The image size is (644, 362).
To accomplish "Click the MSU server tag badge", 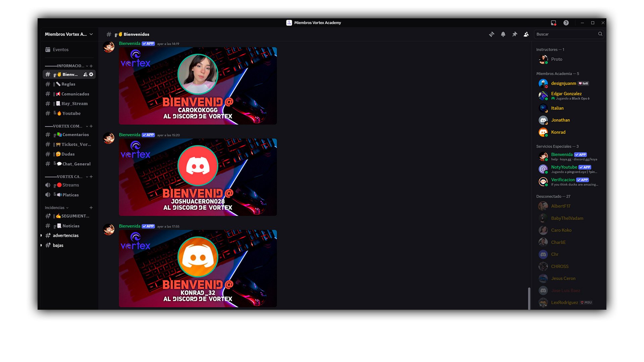I will (586, 303).
